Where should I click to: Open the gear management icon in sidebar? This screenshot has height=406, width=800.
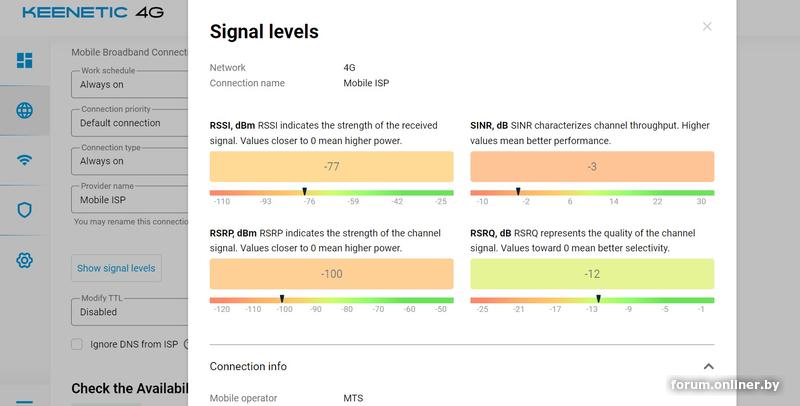[24, 260]
